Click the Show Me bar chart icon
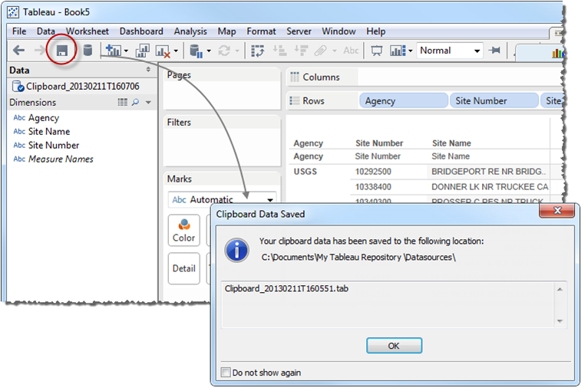Viewport: 588px width, 391px height. pos(557,53)
